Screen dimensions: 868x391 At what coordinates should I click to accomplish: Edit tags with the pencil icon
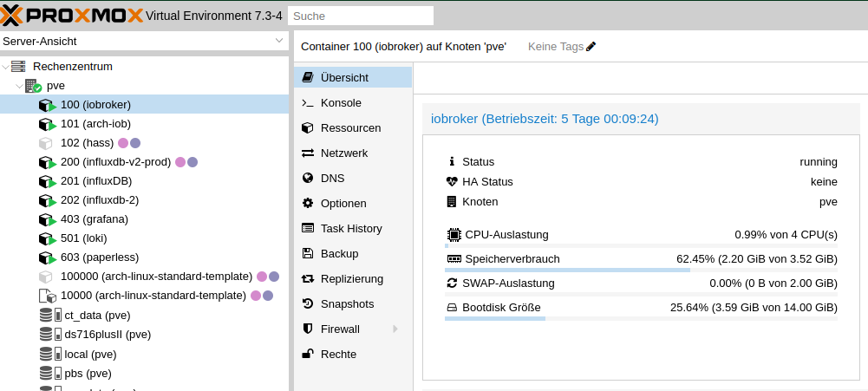pyautogui.click(x=591, y=47)
